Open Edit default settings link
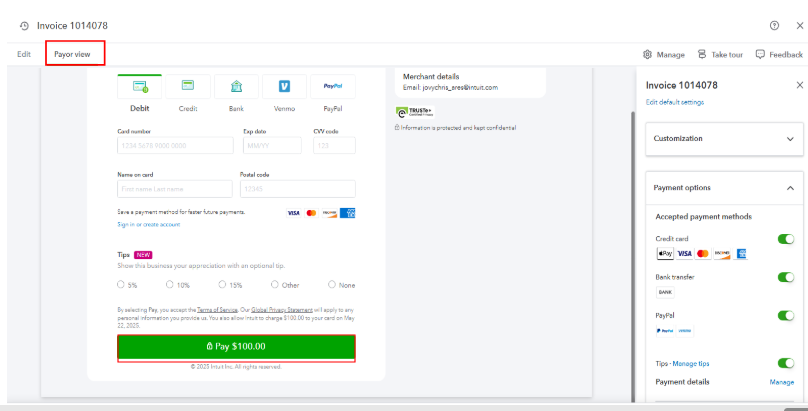This screenshot has height=411, width=808. 675,102
